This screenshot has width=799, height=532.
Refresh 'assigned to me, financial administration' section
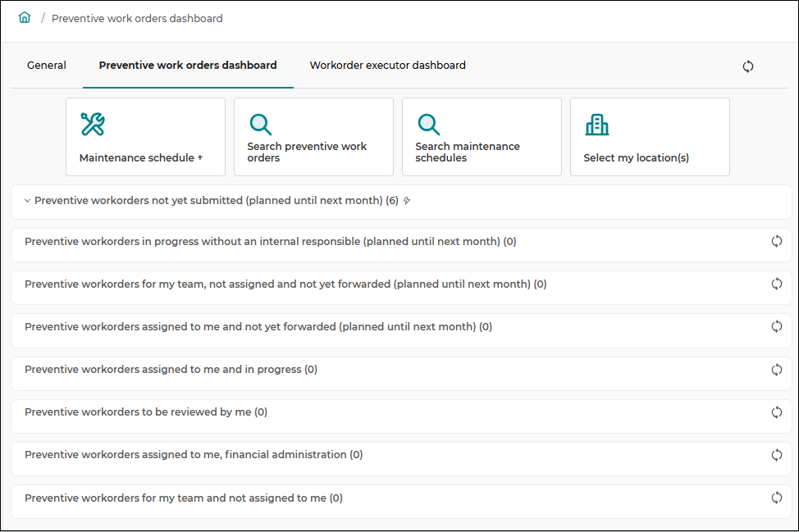point(777,455)
